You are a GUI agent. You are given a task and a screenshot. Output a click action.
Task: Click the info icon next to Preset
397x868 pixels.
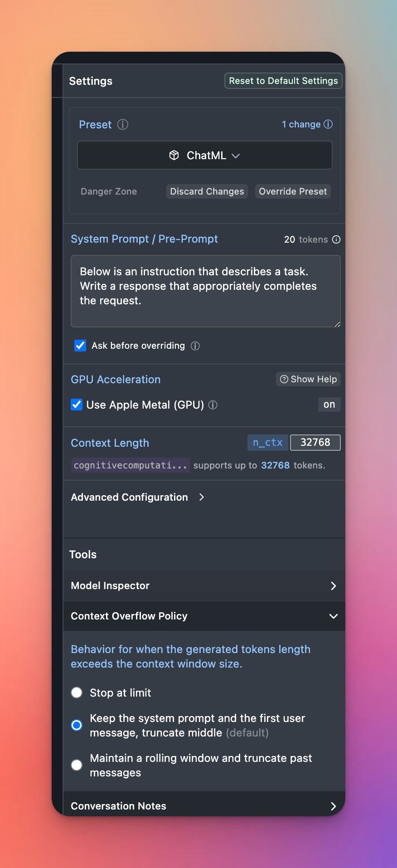[123, 124]
